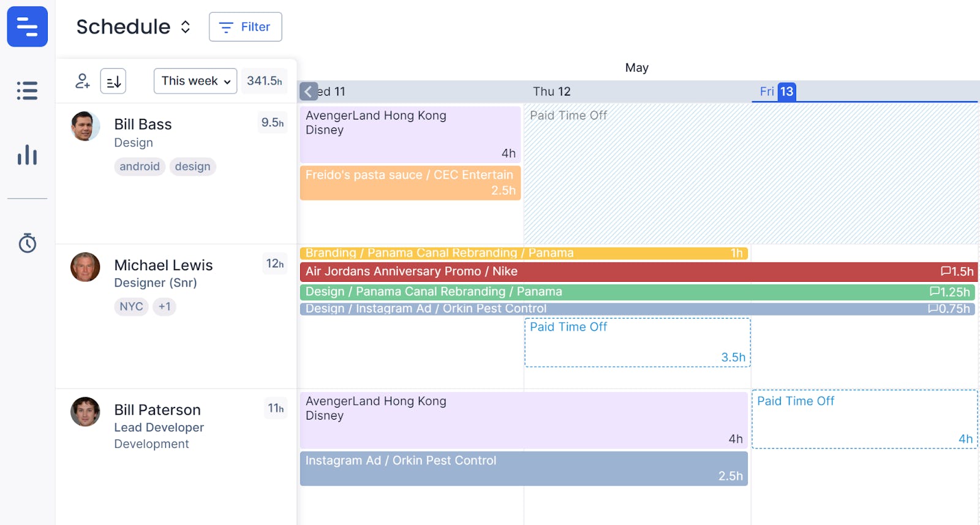
Task: Click the add person icon above the schedule
Action: [x=81, y=80]
